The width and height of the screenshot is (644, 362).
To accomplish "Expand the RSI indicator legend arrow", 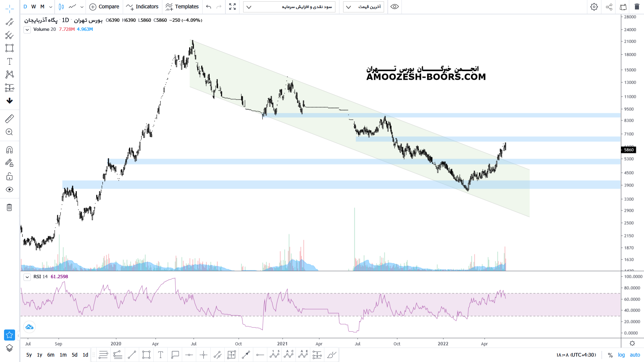I will [27, 277].
